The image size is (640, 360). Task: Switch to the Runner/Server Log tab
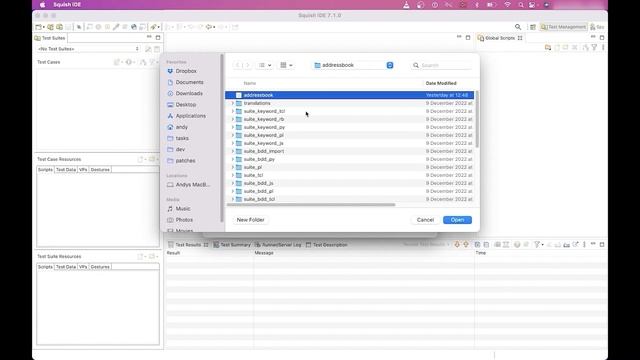[x=278, y=244]
